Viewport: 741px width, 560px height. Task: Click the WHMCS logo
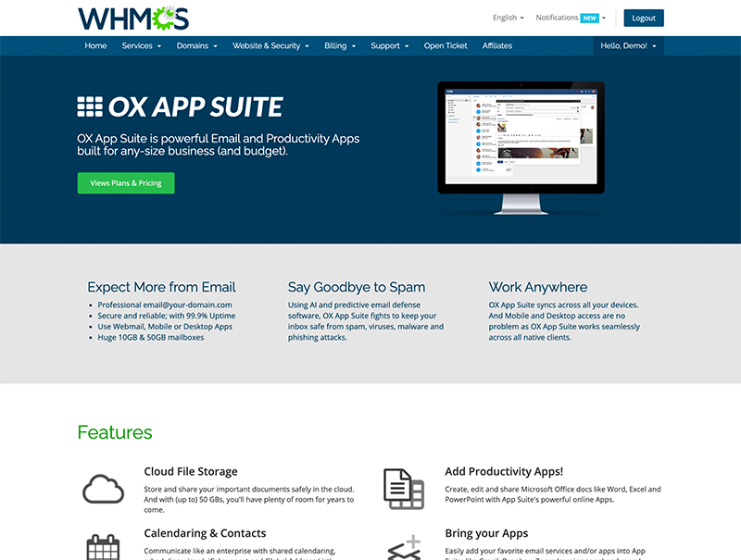pyautogui.click(x=133, y=19)
